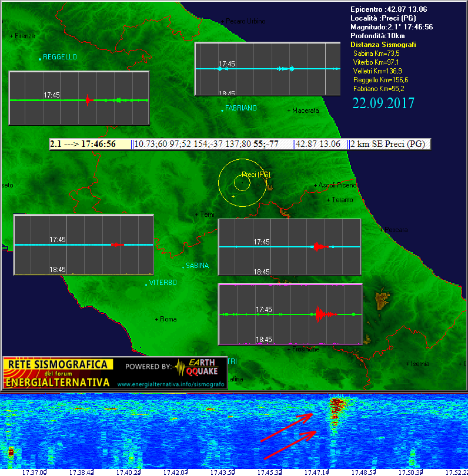
Task: Click the small inner yellow epicenter circle
Action: [242, 183]
